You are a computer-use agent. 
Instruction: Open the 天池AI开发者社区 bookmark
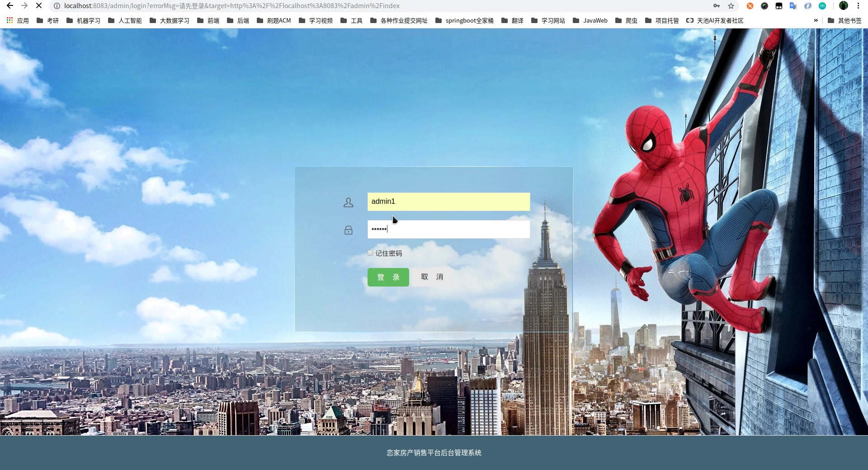tap(715, 21)
